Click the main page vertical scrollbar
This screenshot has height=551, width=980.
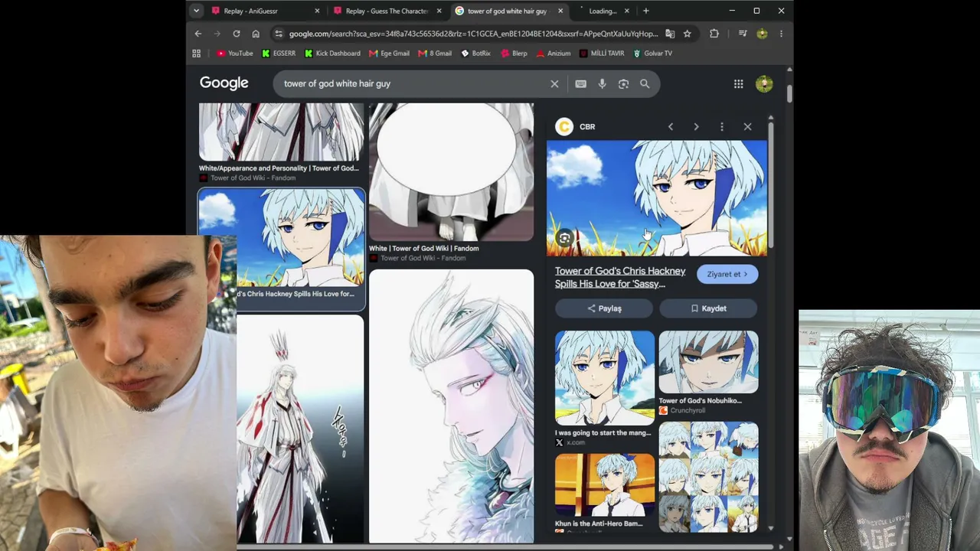789,92
